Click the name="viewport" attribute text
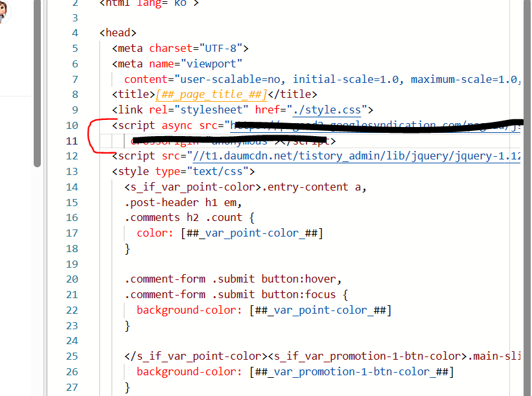Screen dimensions: 532x396 point(196,64)
